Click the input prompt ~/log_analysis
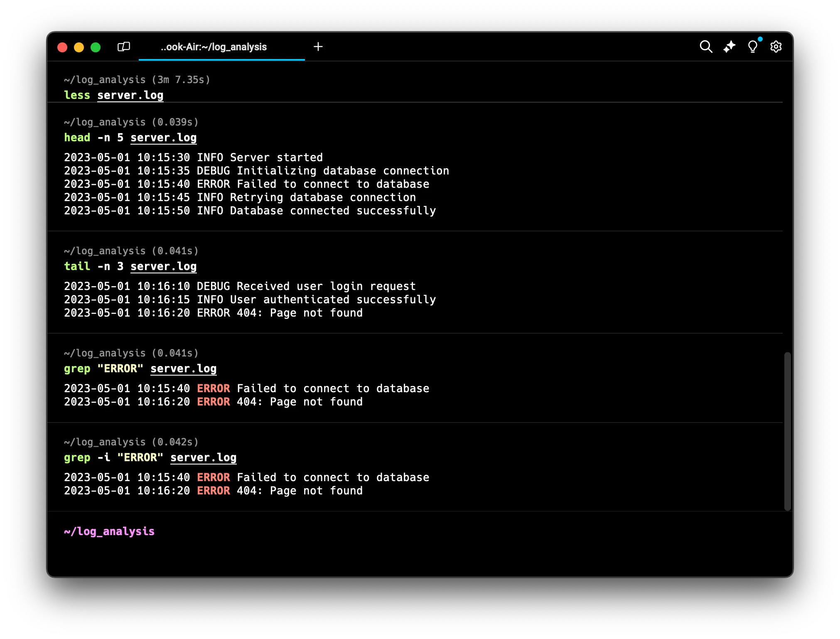The height and width of the screenshot is (639, 840). (109, 531)
